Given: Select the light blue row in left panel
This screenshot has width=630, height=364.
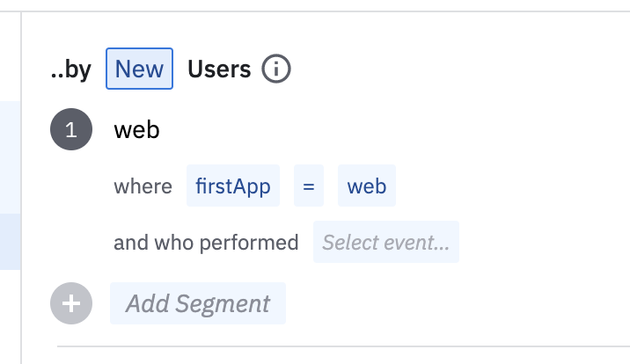Looking at the screenshot, I should (x=9, y=157).
